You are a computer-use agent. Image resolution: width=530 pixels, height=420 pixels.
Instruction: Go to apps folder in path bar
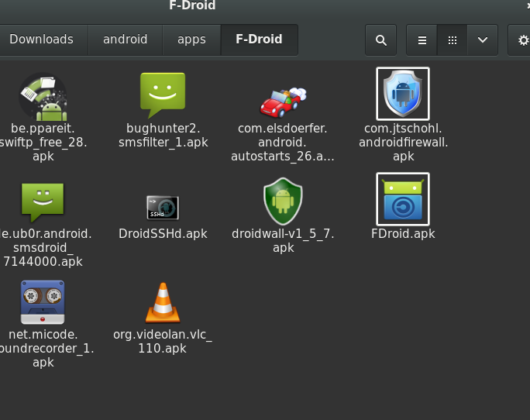191,40
